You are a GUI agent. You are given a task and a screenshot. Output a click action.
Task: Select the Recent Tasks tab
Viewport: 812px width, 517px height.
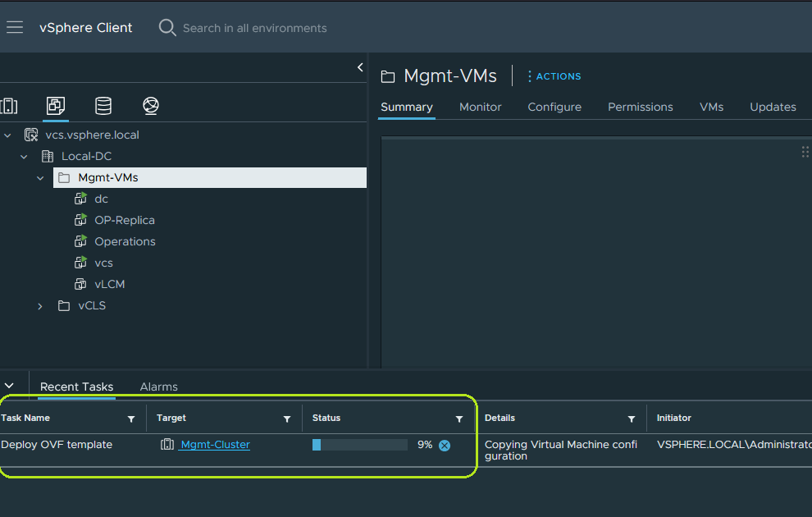pos(76,387)
